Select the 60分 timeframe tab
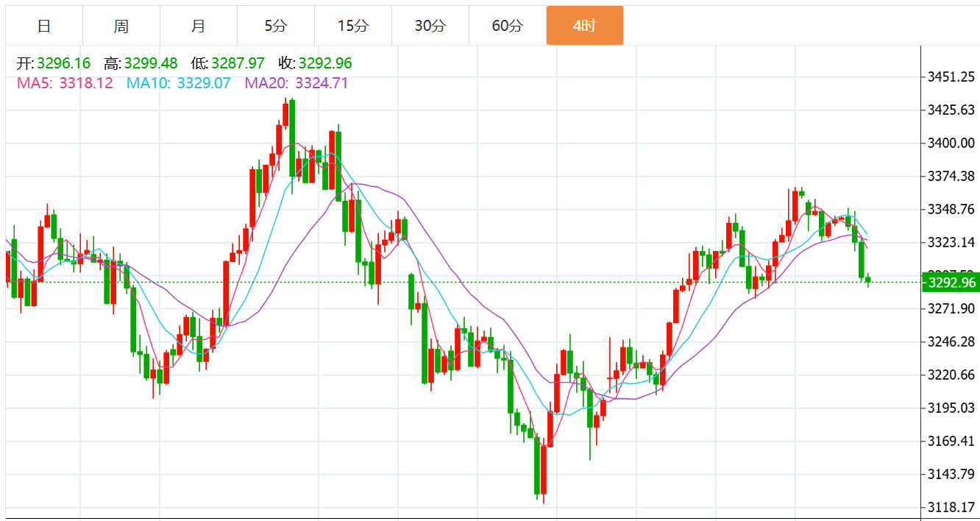The image size is (980, 521). pos(508,26)
